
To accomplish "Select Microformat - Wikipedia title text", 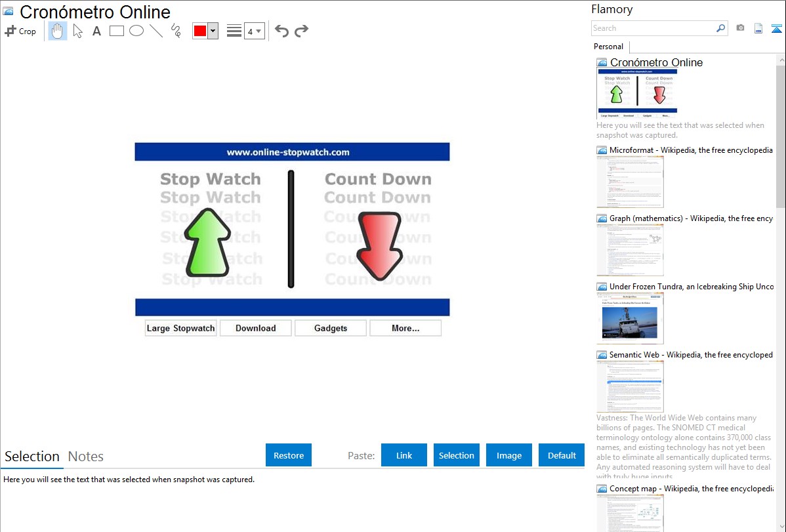I will [691, 150].
